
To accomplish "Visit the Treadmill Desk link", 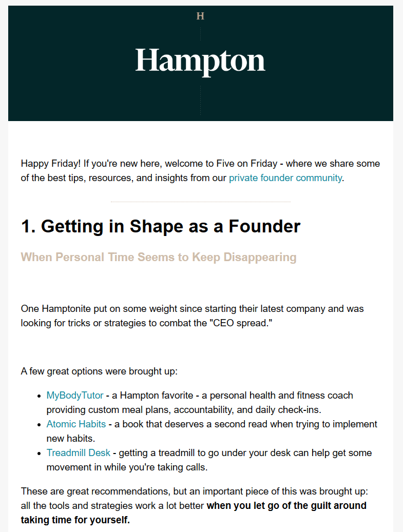I will tap(78, 453).
